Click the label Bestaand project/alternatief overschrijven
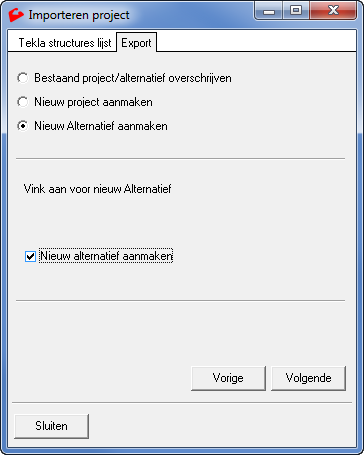The width and height of the screenshot is (364, 455). click(x=133, y=78)
